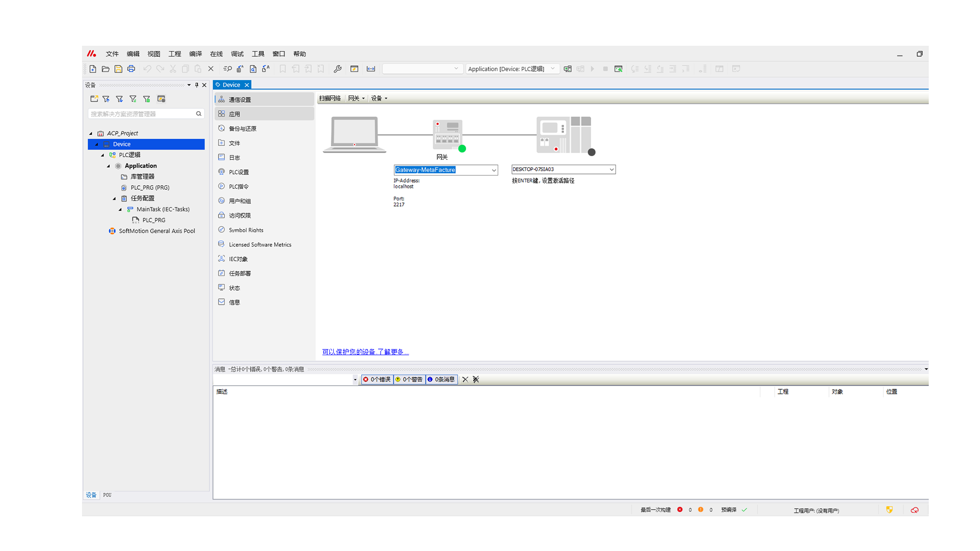Switch to the POU tab at bottom
The image size is (980, 551).
coord(107,495)
